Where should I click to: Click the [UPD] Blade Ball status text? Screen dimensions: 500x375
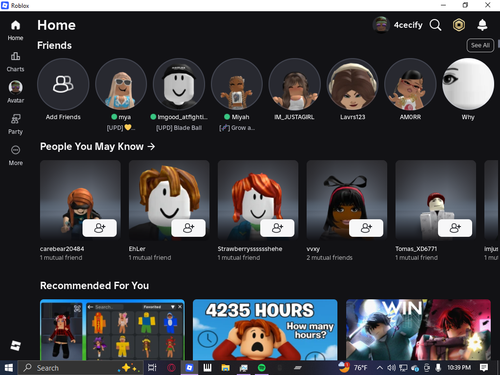[179, 128]
